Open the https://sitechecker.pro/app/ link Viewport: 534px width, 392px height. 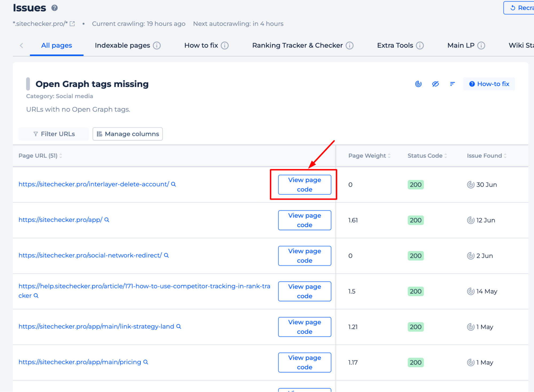pyautogui.click(x=60, y=220)
